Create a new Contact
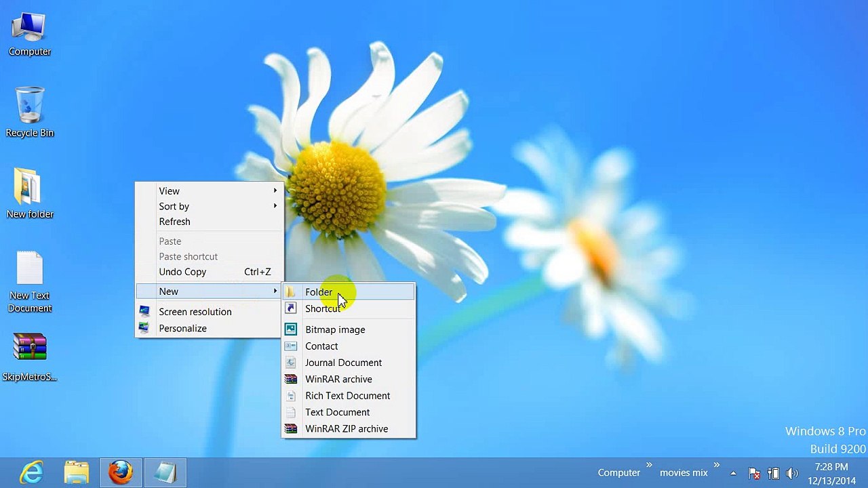This screenshot has width=868, height=488. pos(349,346)
